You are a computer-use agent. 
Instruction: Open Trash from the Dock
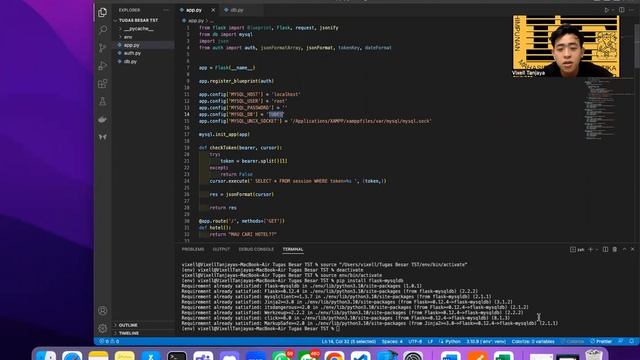(593, 355)
